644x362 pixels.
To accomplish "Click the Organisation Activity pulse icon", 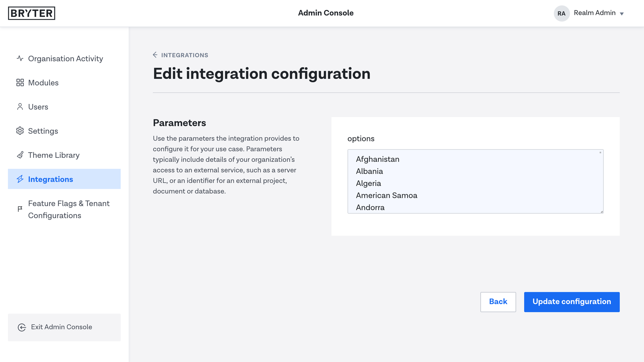I will coord(20,58).
